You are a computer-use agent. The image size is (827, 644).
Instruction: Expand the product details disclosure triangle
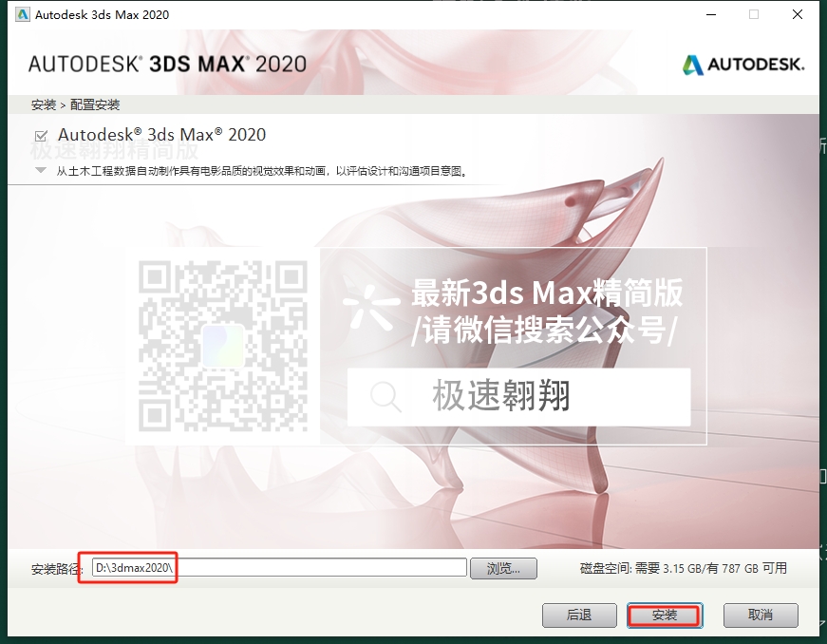41,171
